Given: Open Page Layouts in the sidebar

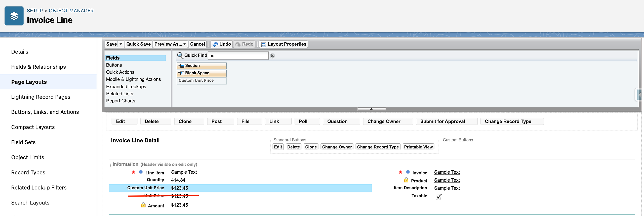Looking at the screenshot, I should tap(48, 82).
